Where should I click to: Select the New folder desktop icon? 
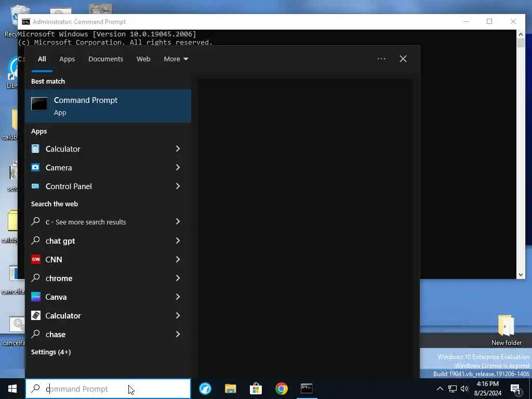(x=506, y=330)
